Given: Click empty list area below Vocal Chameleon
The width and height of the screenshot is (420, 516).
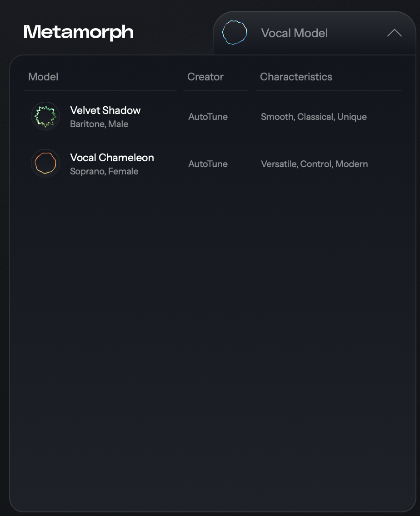Looking at the screenshot, I should point(213,318).
